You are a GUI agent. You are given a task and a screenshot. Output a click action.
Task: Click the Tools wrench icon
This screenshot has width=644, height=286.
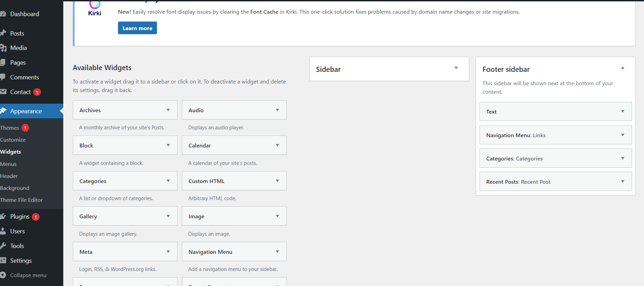(x=3, y=246)
